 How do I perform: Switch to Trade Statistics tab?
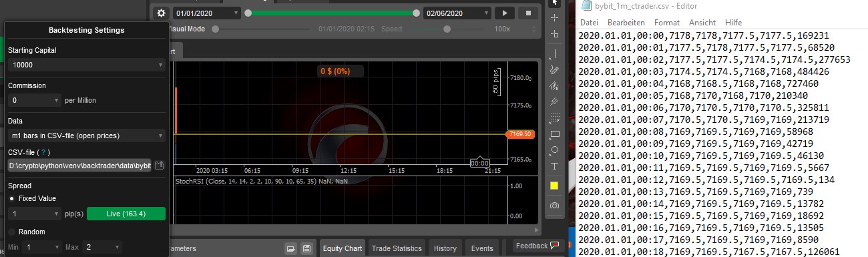[397, 248]
